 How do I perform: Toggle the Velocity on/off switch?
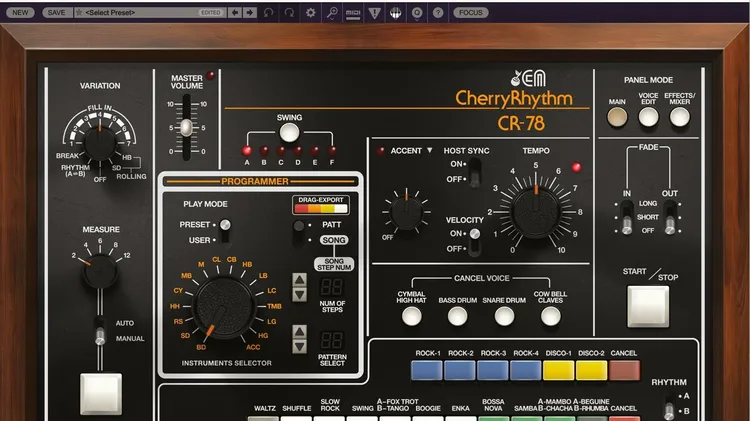474,241
